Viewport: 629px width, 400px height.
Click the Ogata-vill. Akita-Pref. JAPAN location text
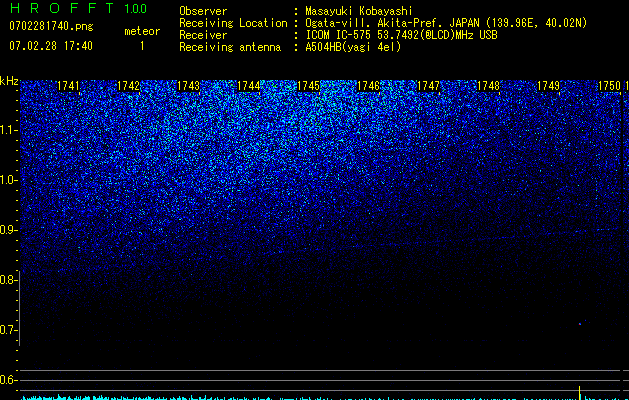pyautogui.click(x=446, y=23)
